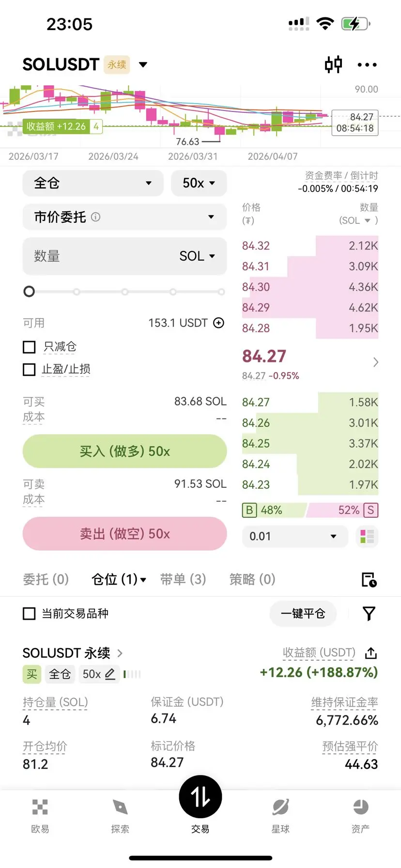Image resolution: width=401 pixels, height=868 pixels.
Task: Open the order book layout icon
Action: click(x=367, y=536)
